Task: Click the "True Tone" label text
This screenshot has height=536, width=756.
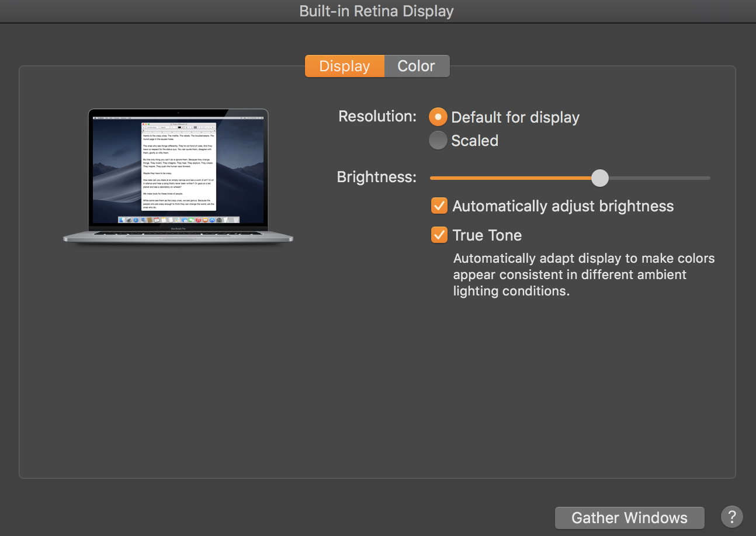Action: pyautogui.click(x=487, y=235)
